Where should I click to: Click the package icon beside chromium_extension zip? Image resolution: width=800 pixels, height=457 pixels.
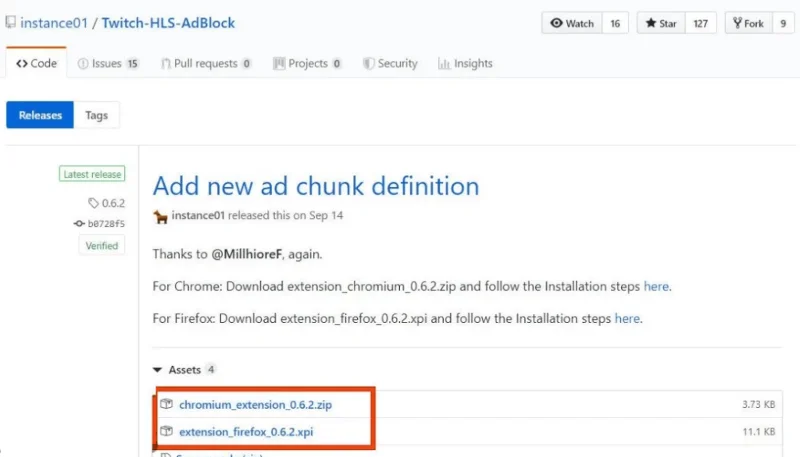point(166,404)
